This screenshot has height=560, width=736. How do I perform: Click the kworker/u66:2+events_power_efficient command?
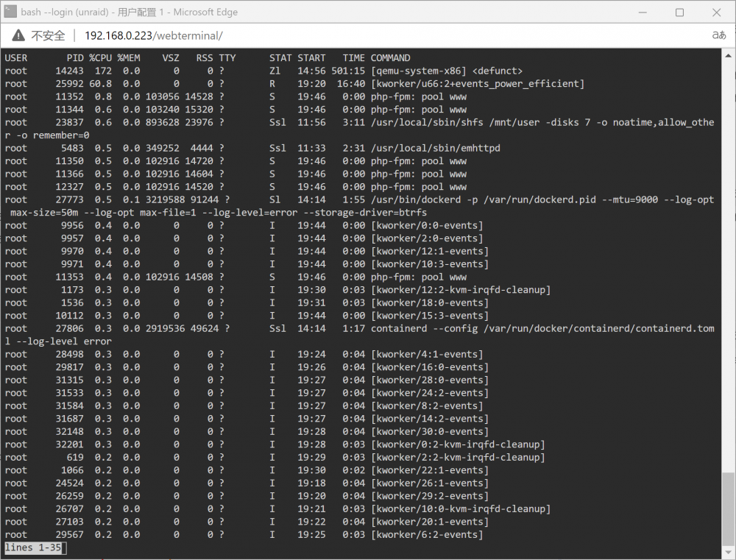(x=478, y=84)
